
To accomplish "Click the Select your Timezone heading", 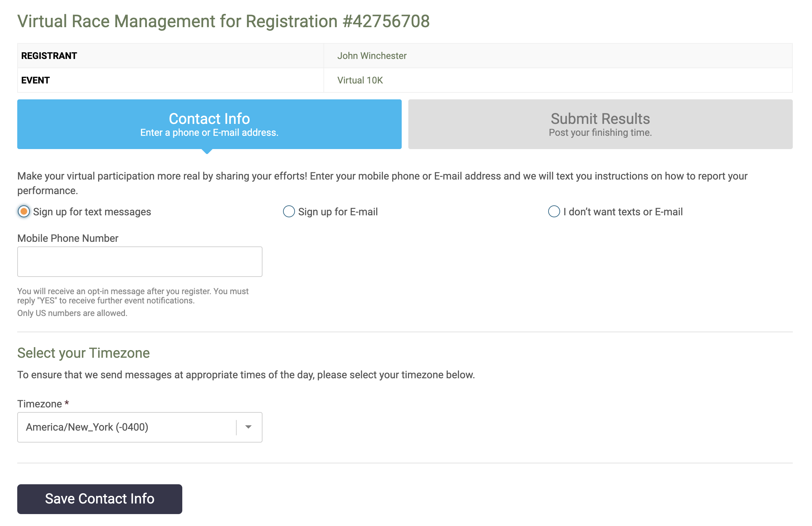I will (83, 353).
